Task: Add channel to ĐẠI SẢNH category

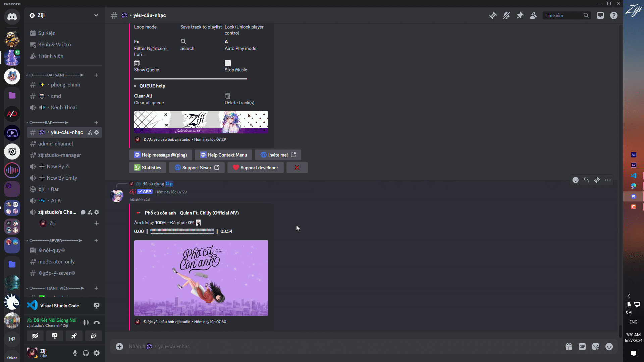Action: click(96, 75)
